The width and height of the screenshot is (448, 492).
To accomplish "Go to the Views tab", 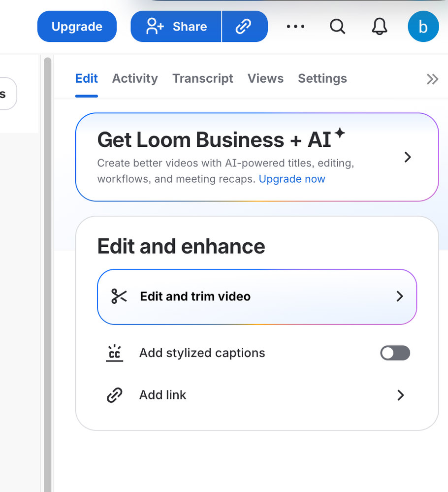I will (265, 78).
